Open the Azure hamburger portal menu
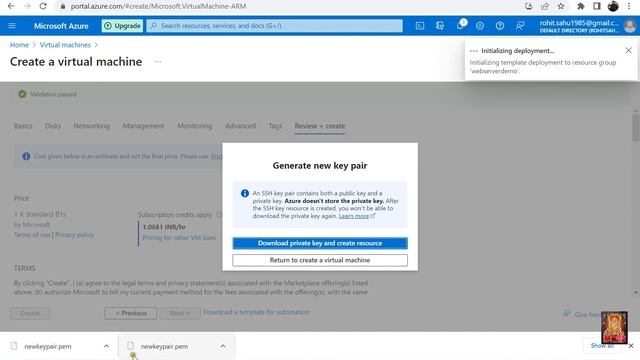 12,26
